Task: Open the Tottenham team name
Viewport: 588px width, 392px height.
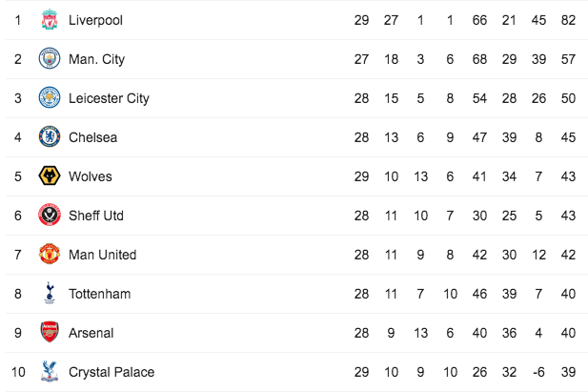Action: (x=100, y=294)
